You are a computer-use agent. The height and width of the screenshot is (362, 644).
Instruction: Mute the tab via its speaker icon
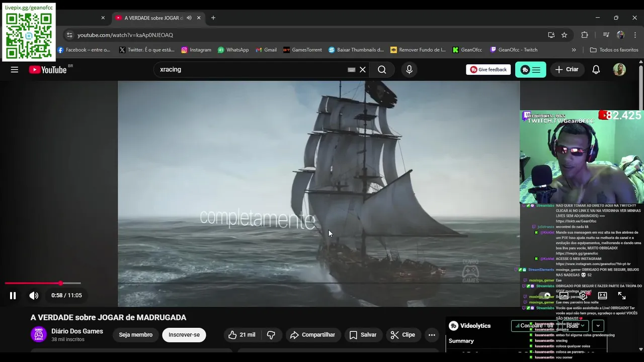pos(189,18)
